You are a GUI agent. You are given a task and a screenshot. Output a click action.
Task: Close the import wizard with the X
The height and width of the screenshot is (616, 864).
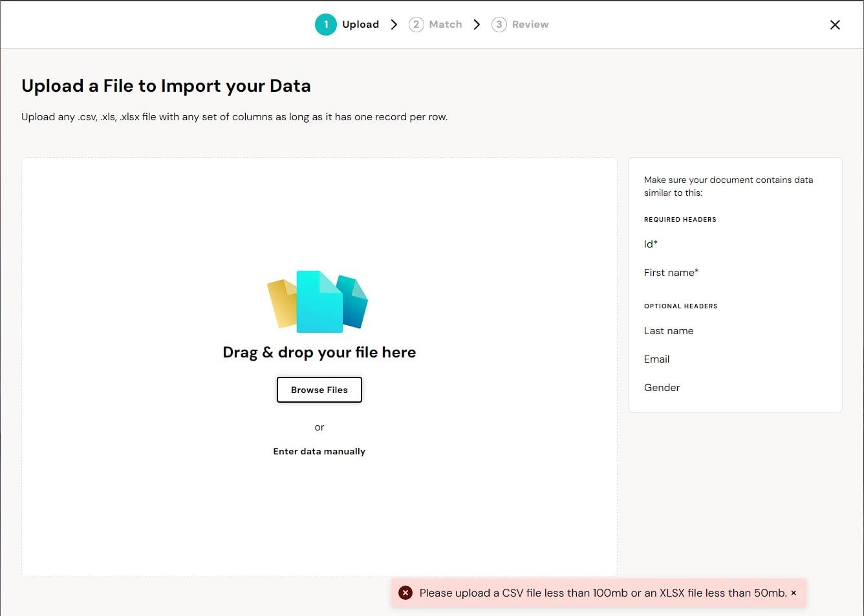click(835, 25)
